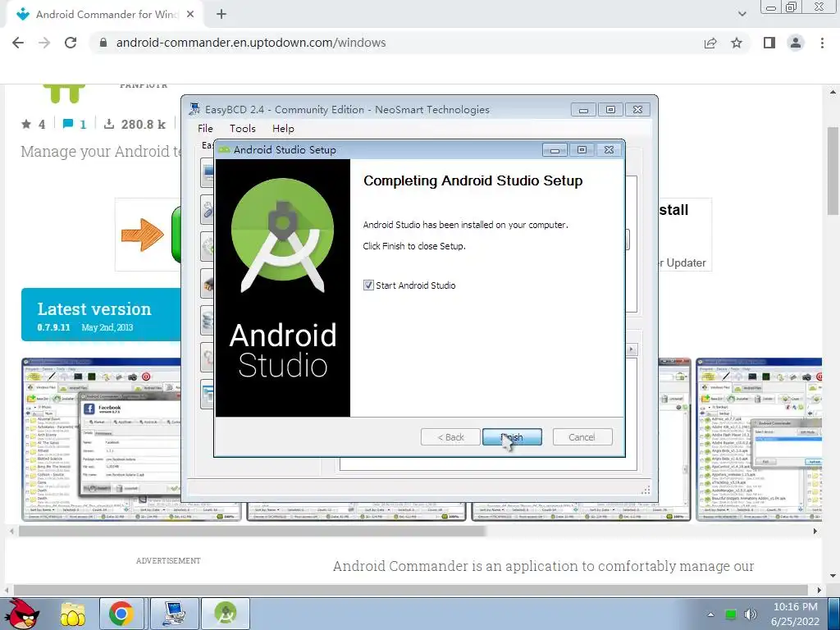
Task: Open the Chrome three-dot menu
Action: click(822, 43)
